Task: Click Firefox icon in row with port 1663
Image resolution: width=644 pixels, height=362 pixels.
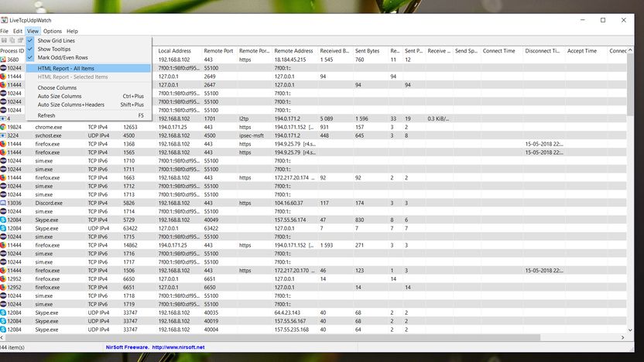Action: tap(3, 178)
